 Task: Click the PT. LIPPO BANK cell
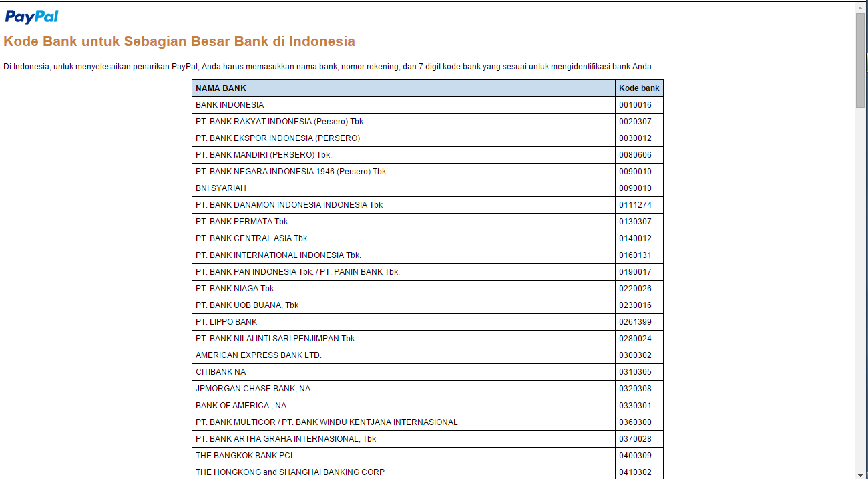(403, 322)
